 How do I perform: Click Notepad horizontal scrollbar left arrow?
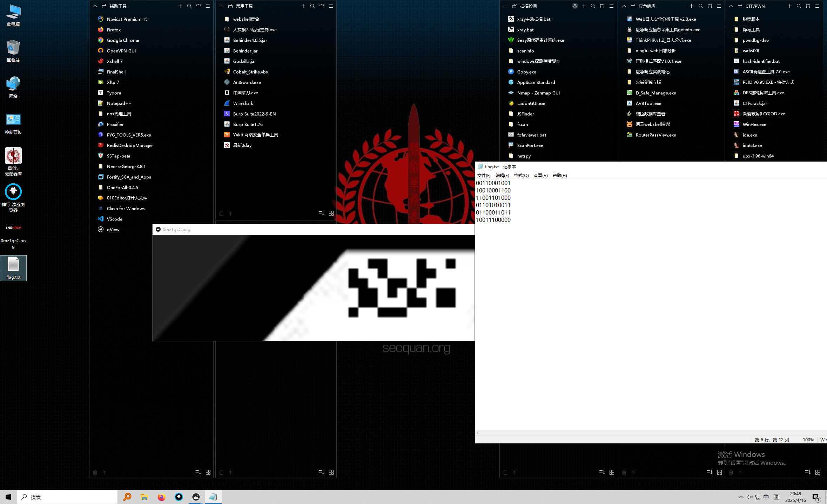pyautogui.click(x=478, y=433)
